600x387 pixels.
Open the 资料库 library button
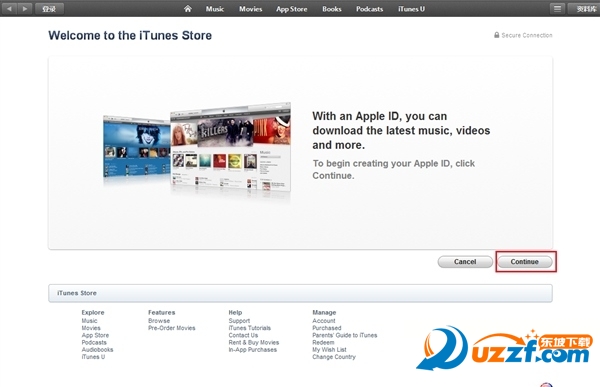pyautogui.click(x=585, y=8)
